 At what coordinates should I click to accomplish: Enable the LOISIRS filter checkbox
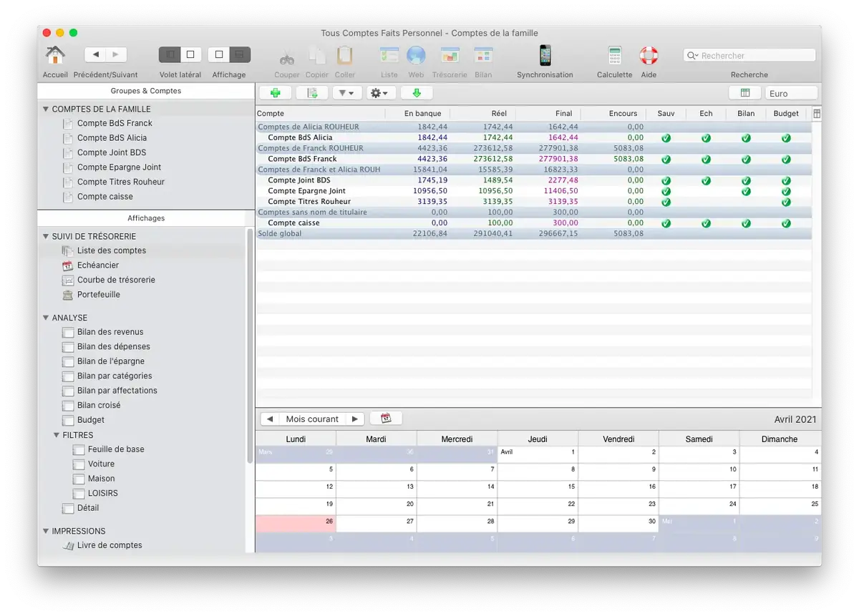79,493
